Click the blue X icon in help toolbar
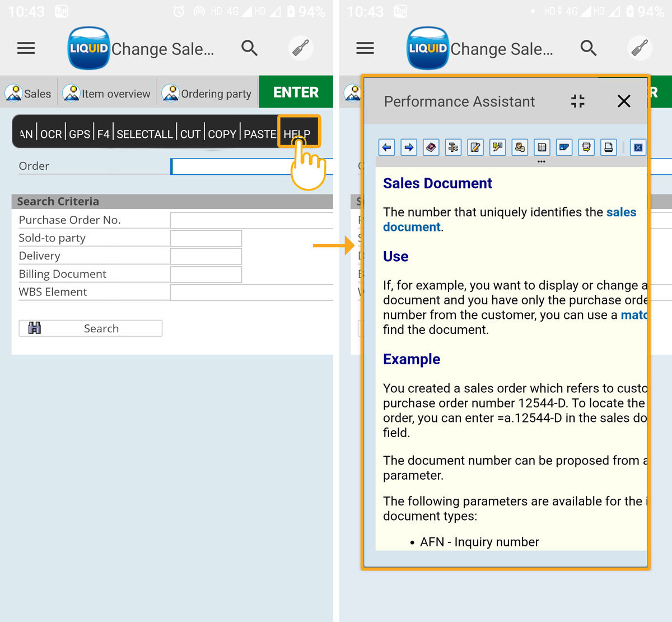The image size is (672, 622). coord(638,147)
